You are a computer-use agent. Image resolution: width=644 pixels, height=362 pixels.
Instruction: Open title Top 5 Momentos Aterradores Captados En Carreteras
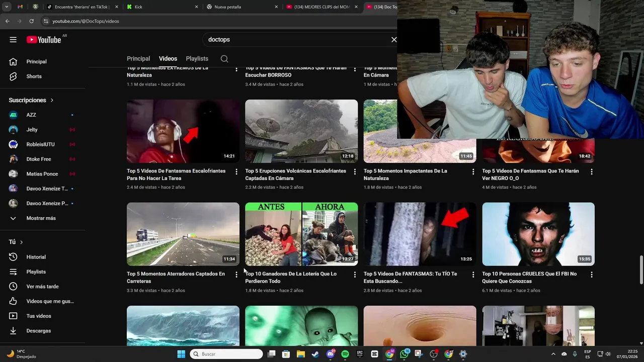point(176,278)
